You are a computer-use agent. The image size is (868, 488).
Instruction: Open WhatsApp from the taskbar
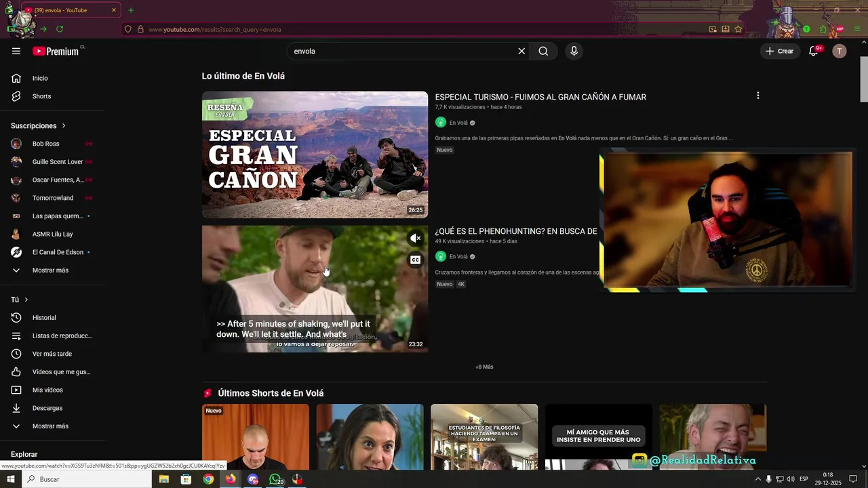275,479
